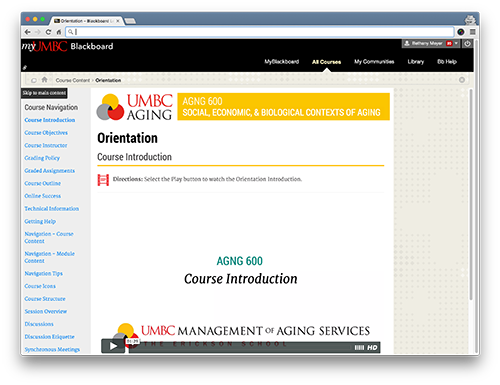Open a new browser tab
Image resolution: width=500 pixels, height=385 pixels.
pos(130,21)
